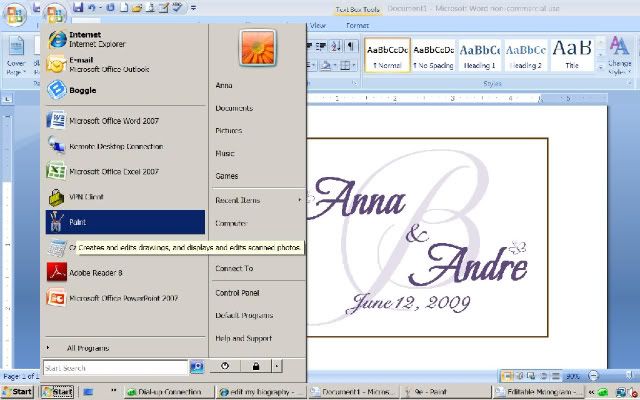
Task: Open VPN Client from Start menu
Action: 126,197
